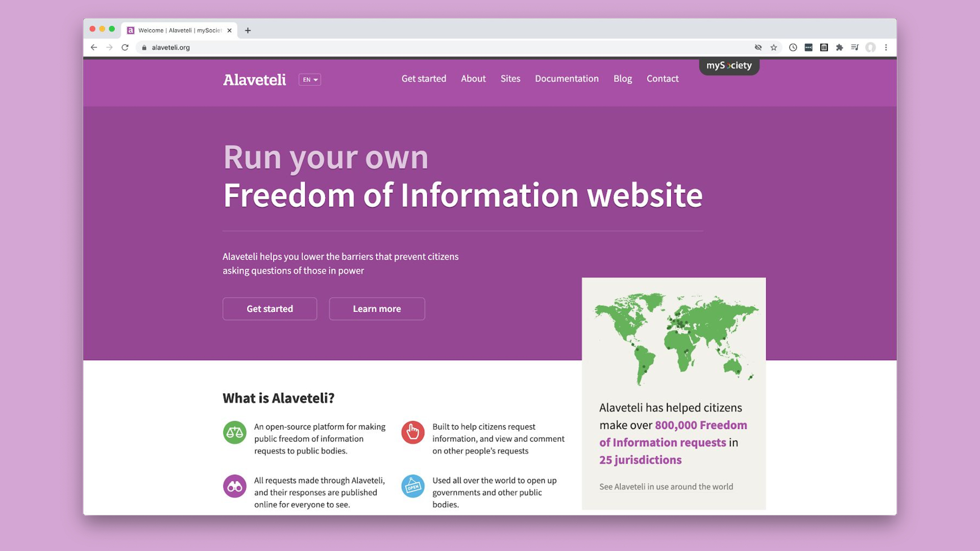Screen dimensions: 980x551
Task: Expand the EN language dropdown
Action: pyautogui.click(x=310, y=80)
